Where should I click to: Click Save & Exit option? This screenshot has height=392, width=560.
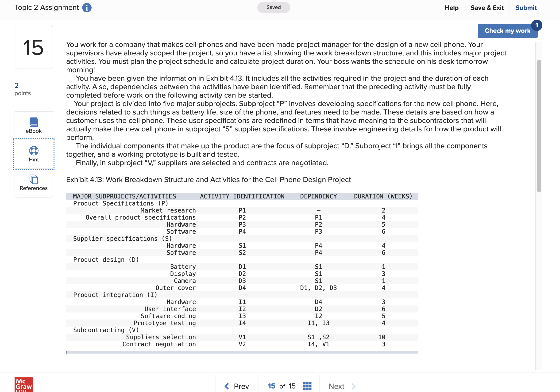tap(487, 7)
